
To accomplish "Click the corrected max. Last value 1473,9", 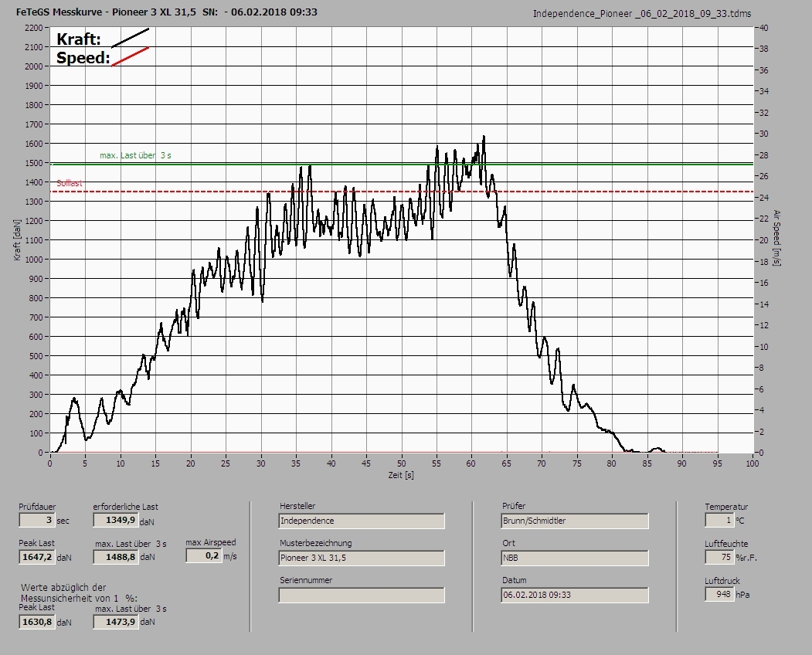I will click(116, 621).
